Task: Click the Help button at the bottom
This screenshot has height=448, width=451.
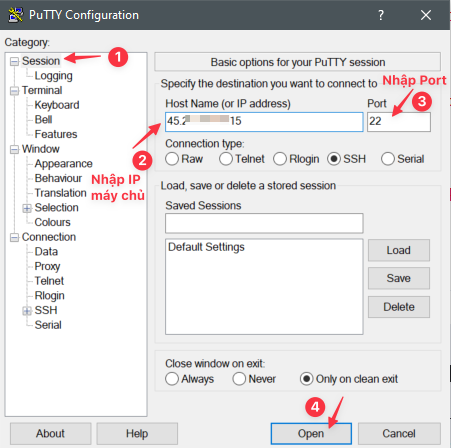Action: [x=137, y=434]
